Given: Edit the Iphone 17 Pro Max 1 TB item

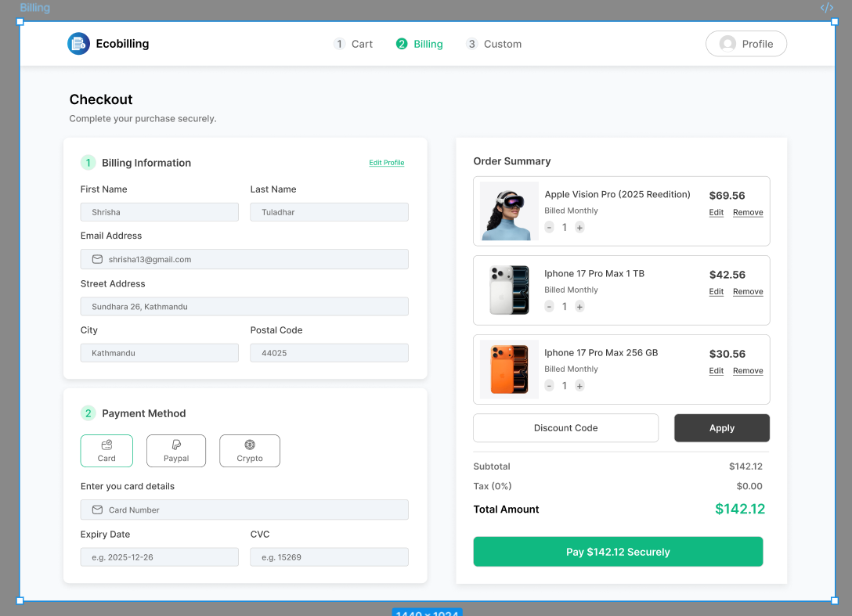Looking at the screenshot, I should (717, 292).
